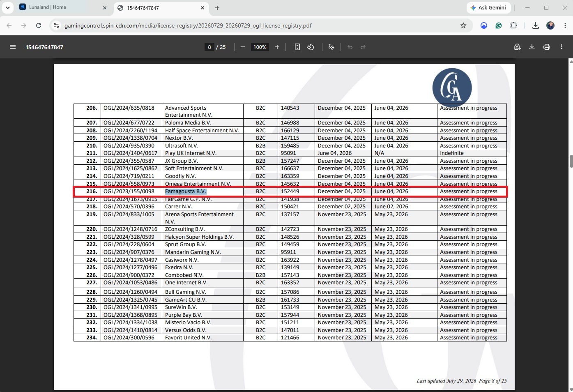Click license number OGL/2024/900/0372

(x=129, y=275)
